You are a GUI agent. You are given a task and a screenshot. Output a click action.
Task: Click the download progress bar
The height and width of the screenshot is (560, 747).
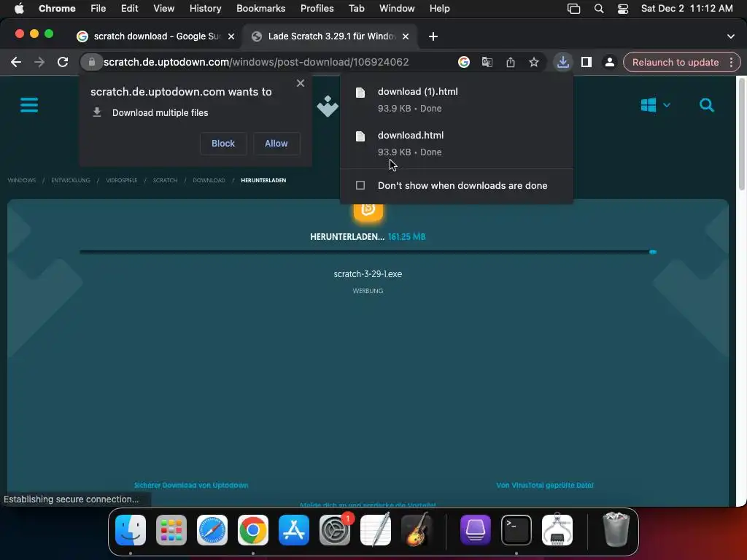coord(368,252)
